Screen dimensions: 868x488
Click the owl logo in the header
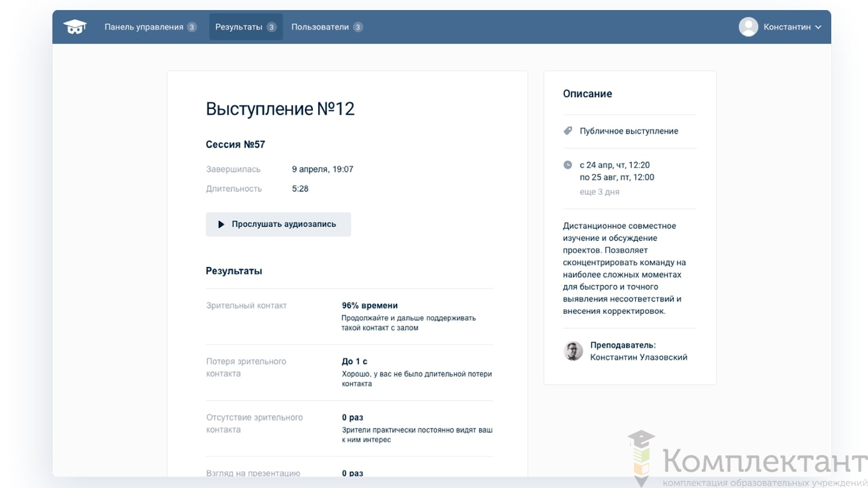(75, 27)
